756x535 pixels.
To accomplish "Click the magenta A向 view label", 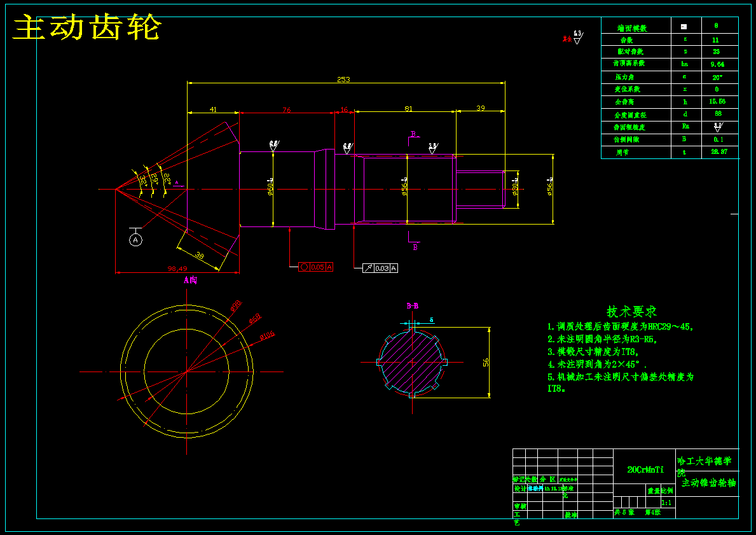I will 191,280.
